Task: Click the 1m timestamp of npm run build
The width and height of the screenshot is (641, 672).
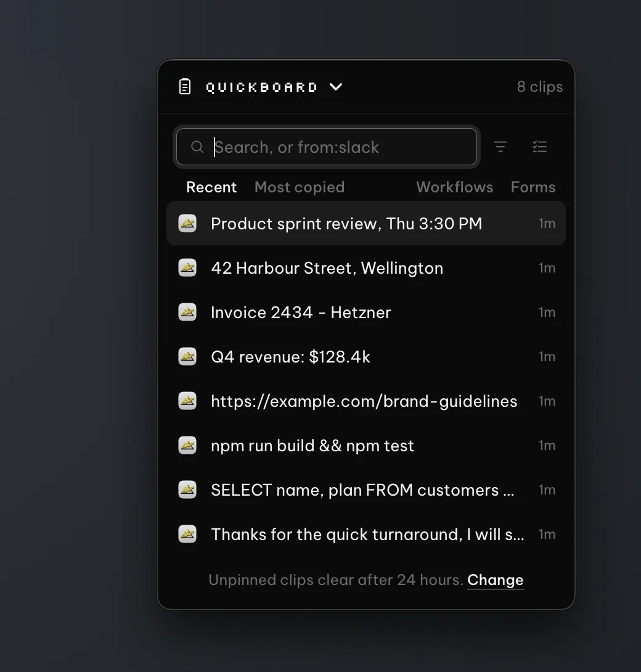Action: coord(547,446)
